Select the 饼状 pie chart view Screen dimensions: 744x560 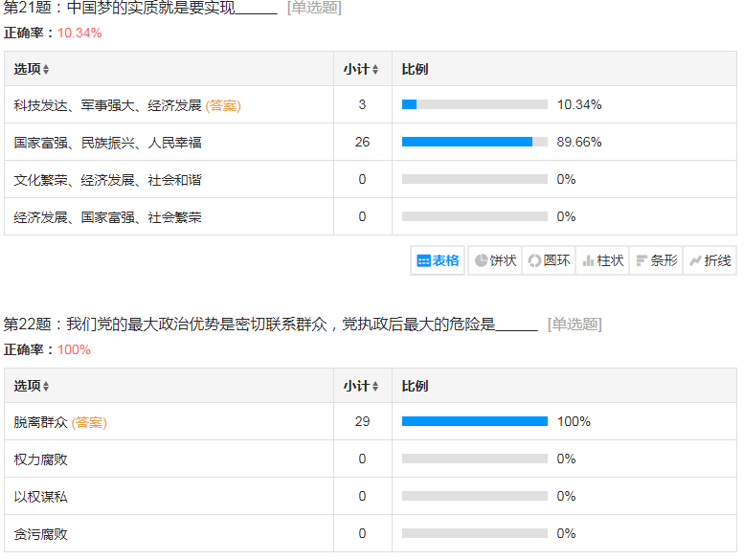(x=495, y=260)
